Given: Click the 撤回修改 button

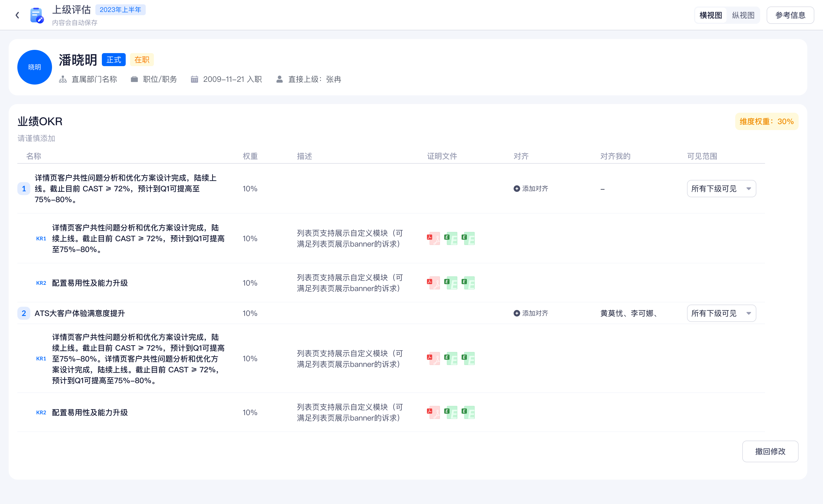Looking at the screenshot, I should pos(770,451).
